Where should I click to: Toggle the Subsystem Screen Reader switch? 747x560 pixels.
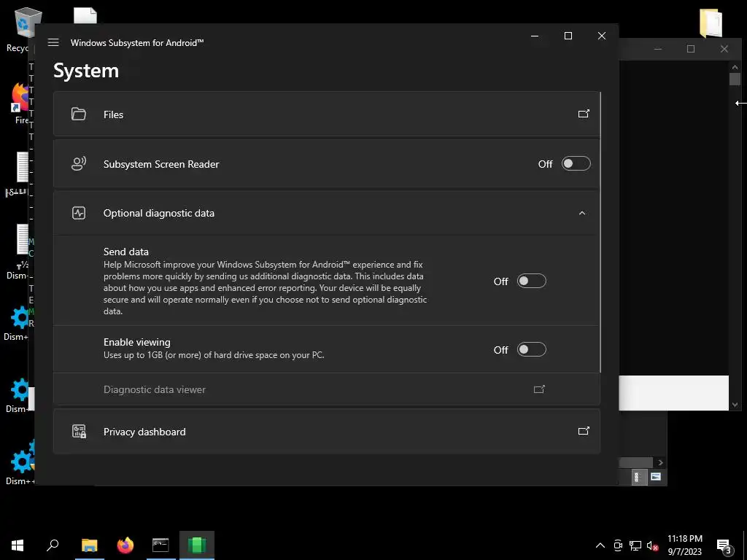pos(576,164)
